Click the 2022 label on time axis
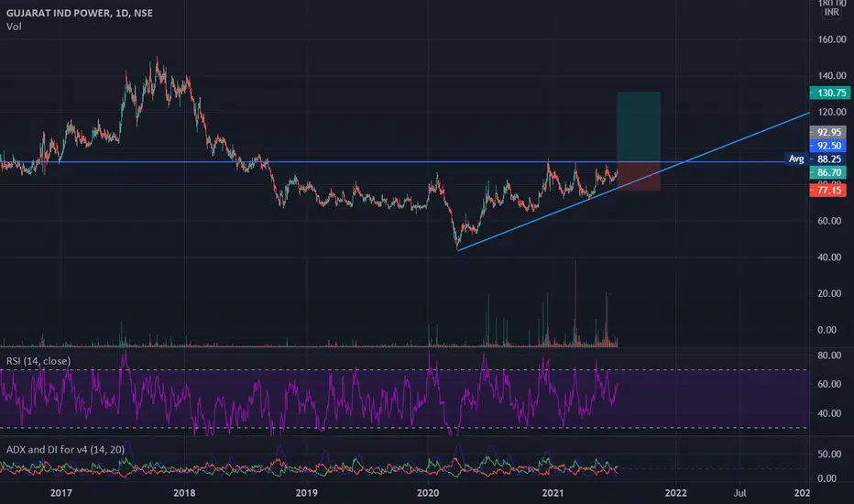Image resolution: width=854 pixels, height=504 pixels. 676,493
